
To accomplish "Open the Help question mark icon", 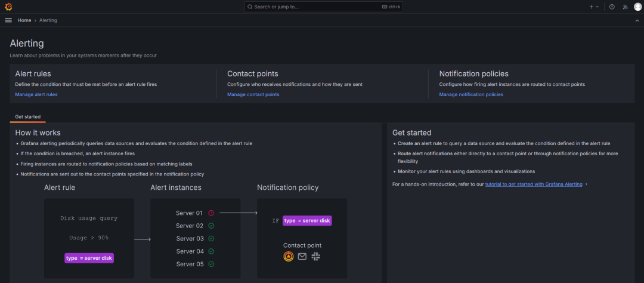I will (612, 7).
